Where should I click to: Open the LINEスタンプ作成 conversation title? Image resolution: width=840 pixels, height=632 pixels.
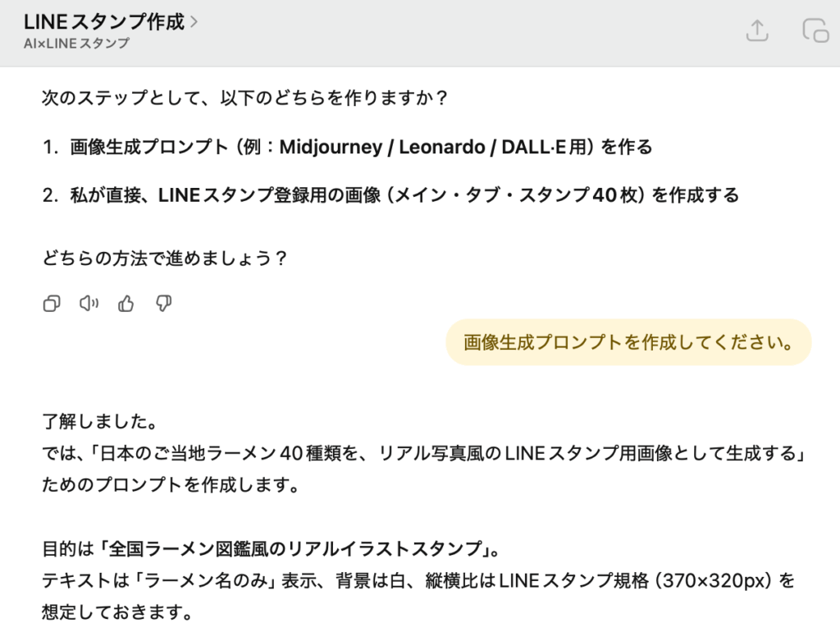click(x=104, y=22)
